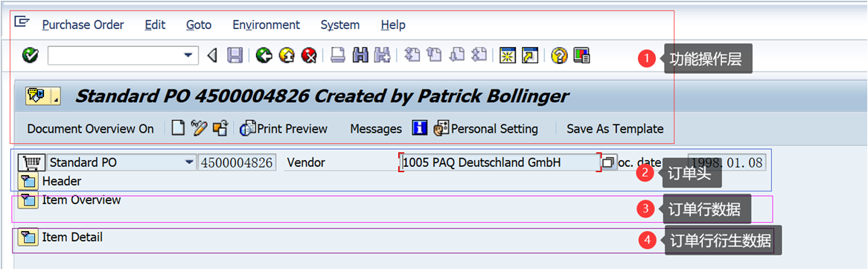Click Save As Template button

point(615,129)
